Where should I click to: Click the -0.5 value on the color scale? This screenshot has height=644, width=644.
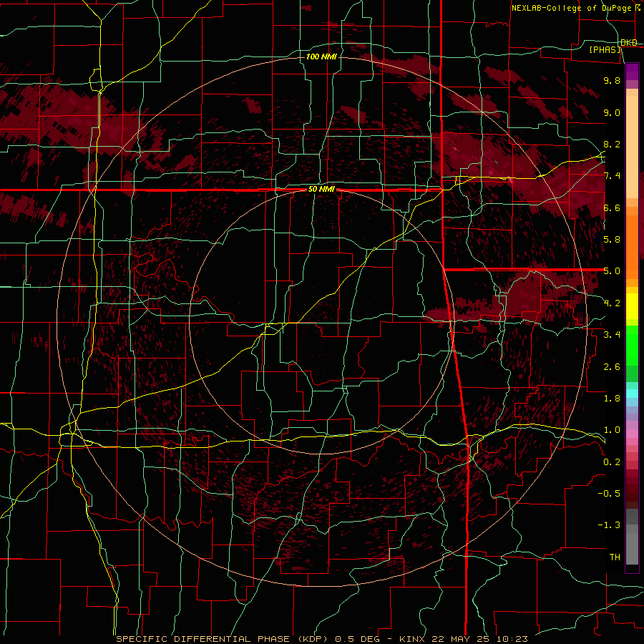[609, 494]
